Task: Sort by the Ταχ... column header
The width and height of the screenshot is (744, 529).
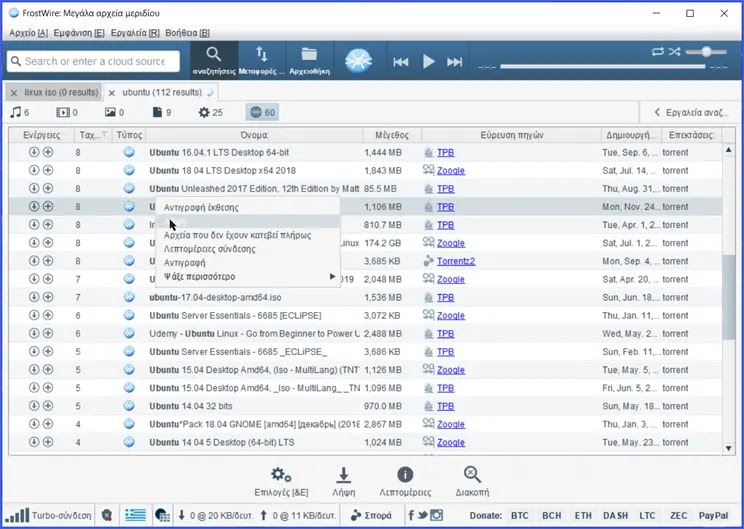Action: click(x=93, y=135)
